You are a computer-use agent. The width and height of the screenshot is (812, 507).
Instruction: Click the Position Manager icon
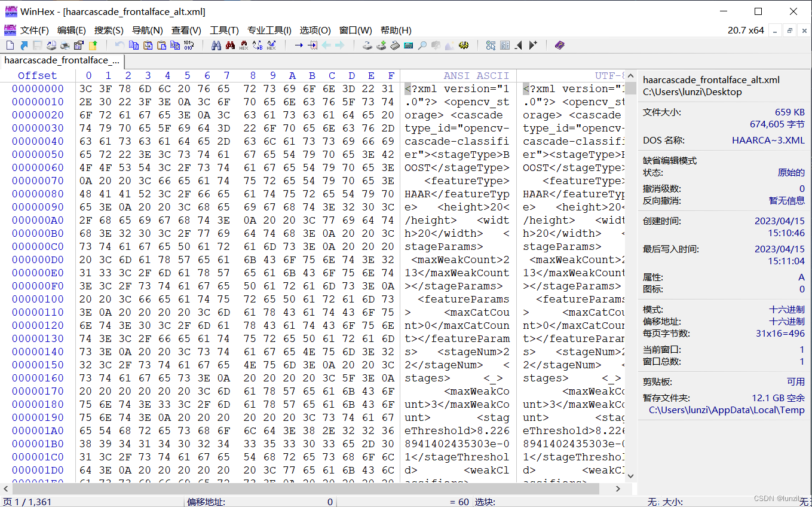tap(491, 45)
